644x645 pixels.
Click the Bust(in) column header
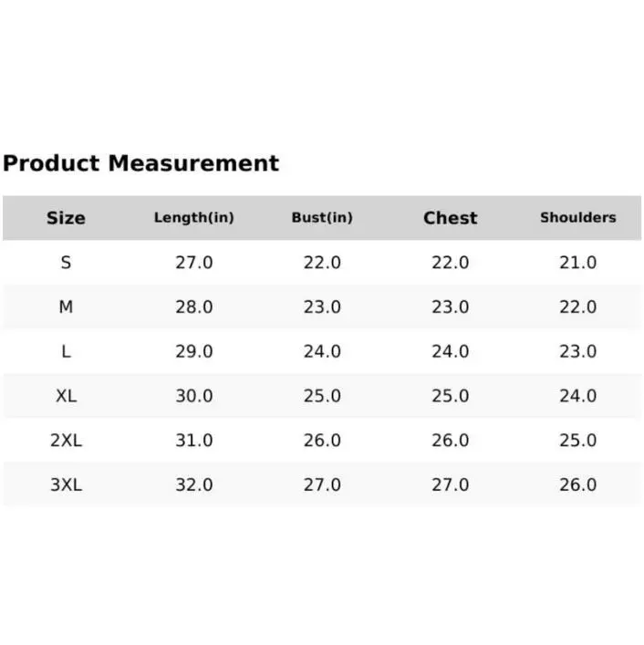tap(322, 218)
